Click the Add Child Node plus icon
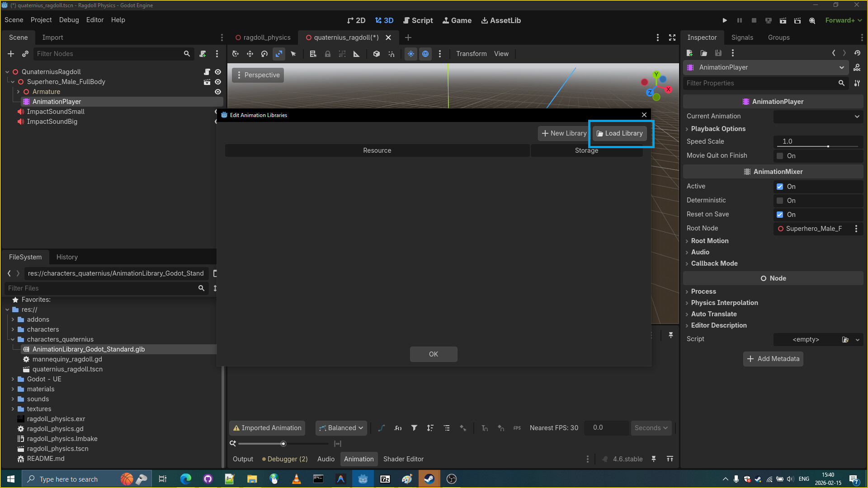Screen dimensions: 868x488 [x=11, y=54]
